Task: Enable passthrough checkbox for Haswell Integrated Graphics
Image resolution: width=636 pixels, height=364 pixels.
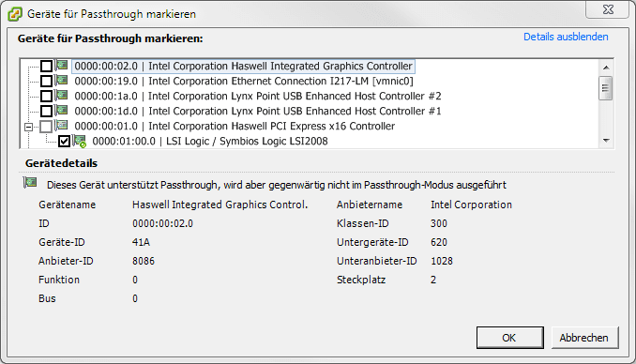Action: pos(46,66)
